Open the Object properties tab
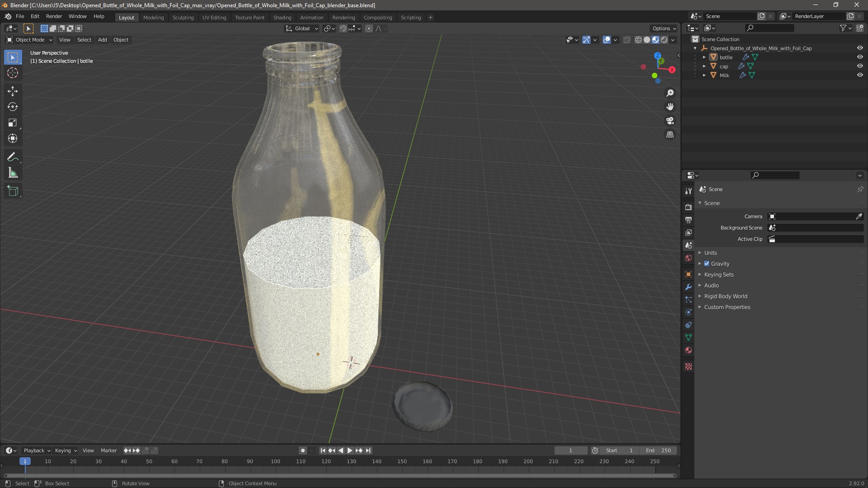The height and width of the screenshot is (488, 868). [x=689, y=274]
